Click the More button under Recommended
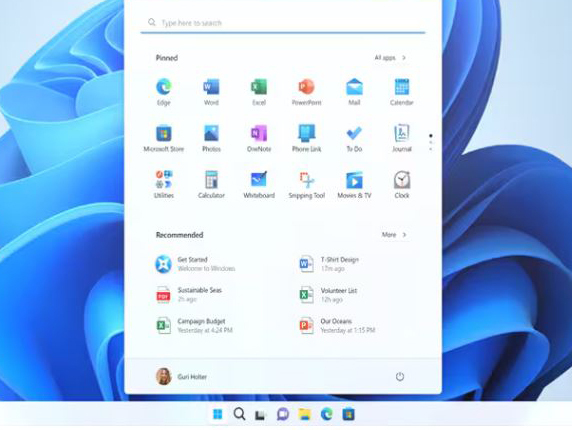 pyautogui.click(x=394, y=235)
